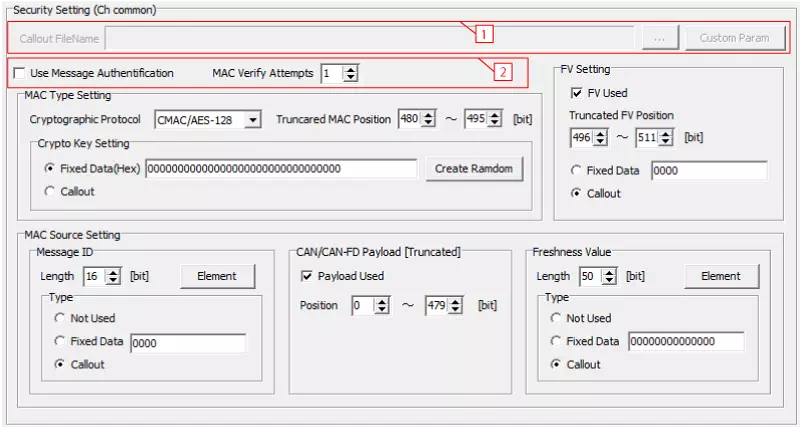Increase Truncated MAC start position 480

click(x=429, y=115)
